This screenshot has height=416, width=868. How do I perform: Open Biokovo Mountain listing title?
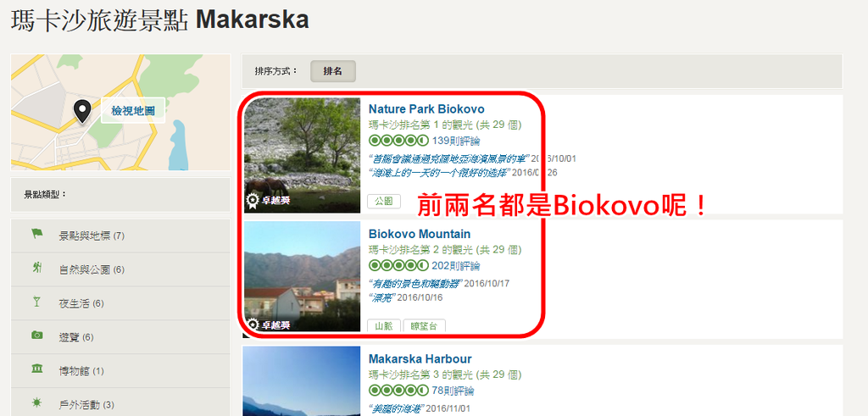[x=420, y=234]
